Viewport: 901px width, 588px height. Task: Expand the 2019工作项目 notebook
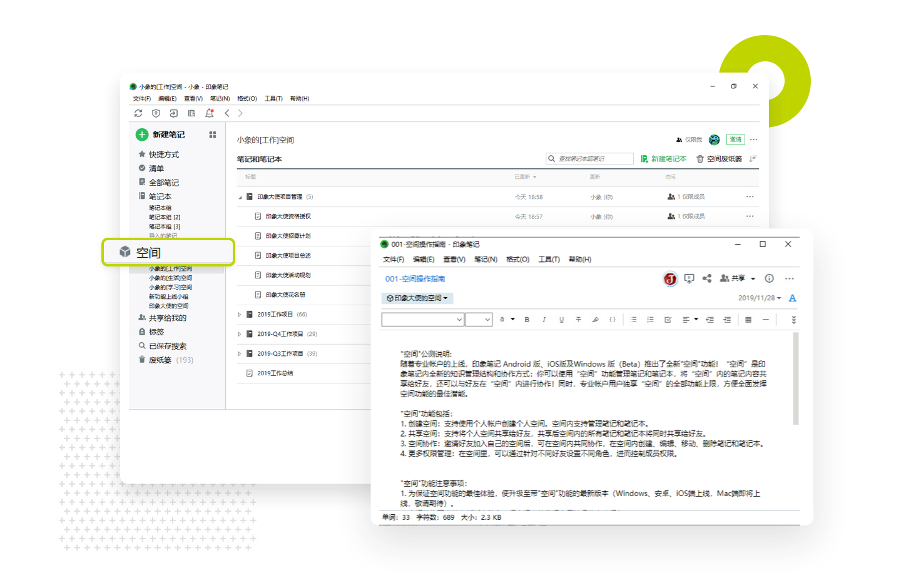click(240, 315)
